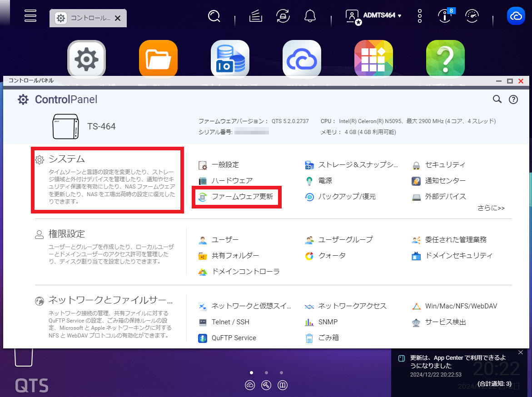The image size is (532, 397).
Task: Open the search magnifier in top bar
Action: [214, 16]
